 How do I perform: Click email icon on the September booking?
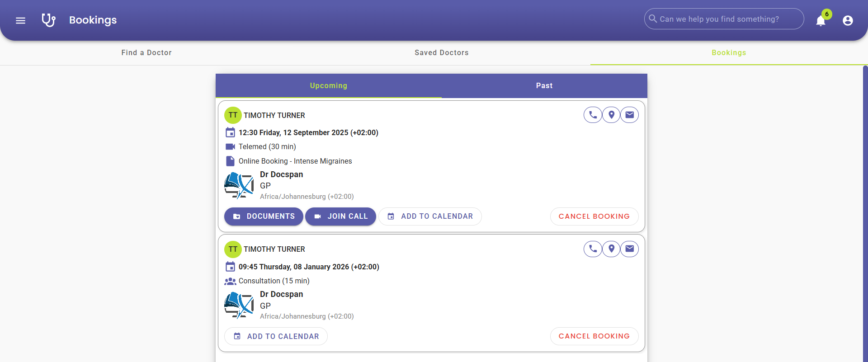[x=629, y=115]
